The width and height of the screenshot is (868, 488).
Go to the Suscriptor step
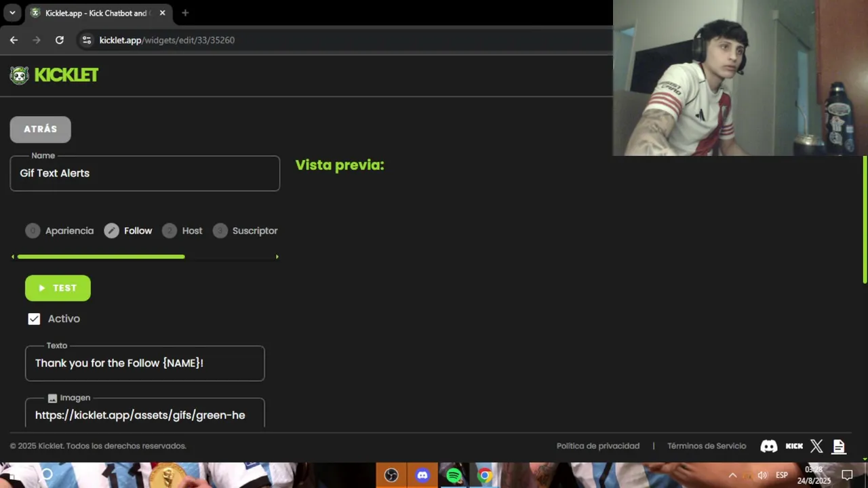(x=245, y=231)
